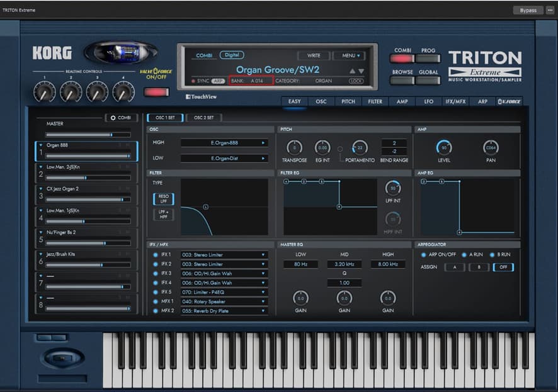Toggle the LOCK category switch

[x=356, y=81]
